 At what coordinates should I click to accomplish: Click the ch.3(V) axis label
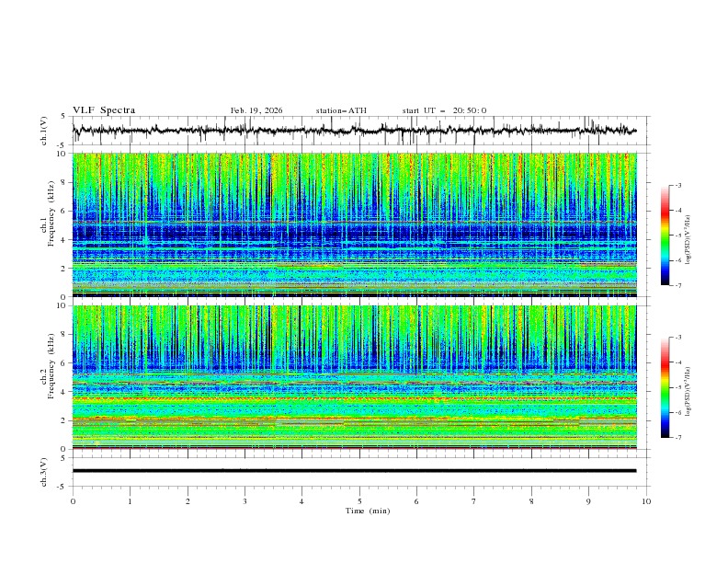(44, 472)
